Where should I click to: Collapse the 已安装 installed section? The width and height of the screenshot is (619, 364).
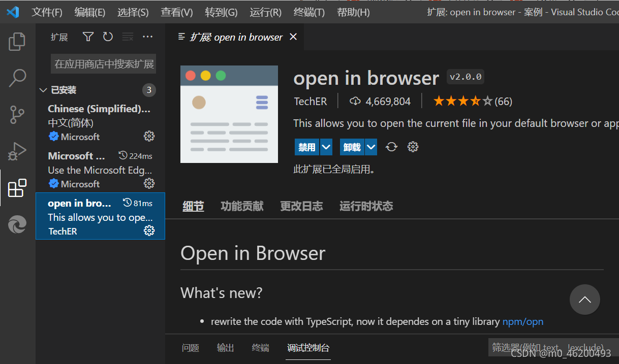tap(43, 90)
